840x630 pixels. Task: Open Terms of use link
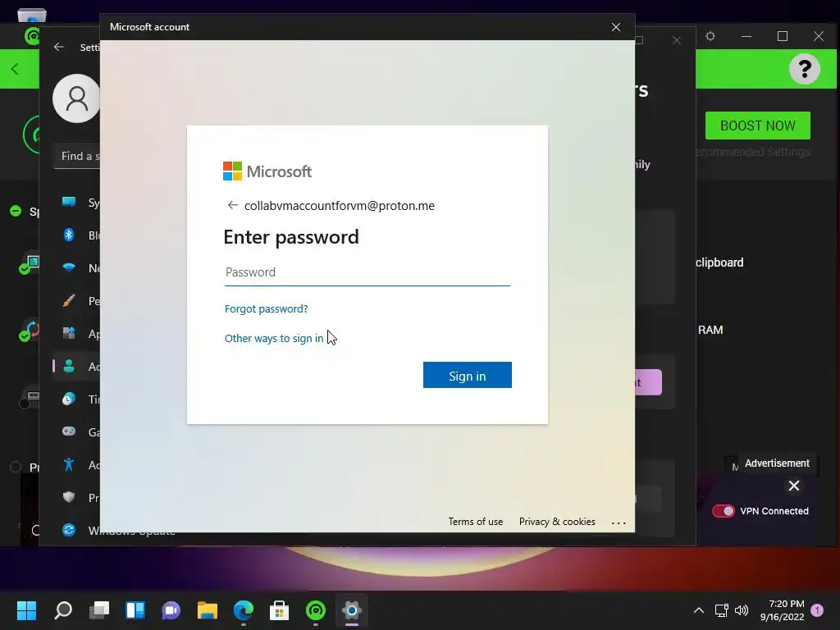pos(475,522)
